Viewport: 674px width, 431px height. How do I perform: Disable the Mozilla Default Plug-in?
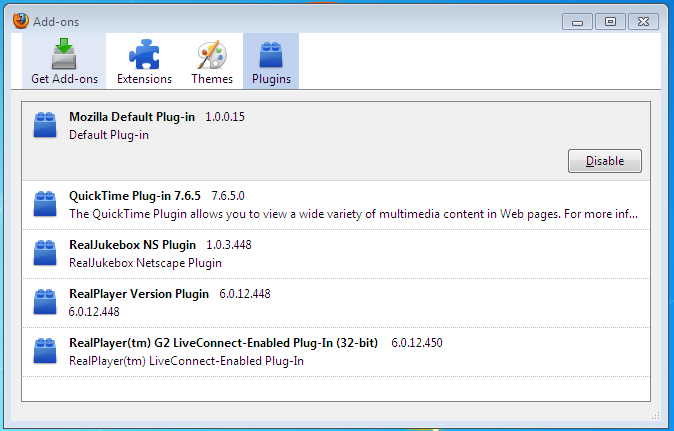click(x=605, y=161)
